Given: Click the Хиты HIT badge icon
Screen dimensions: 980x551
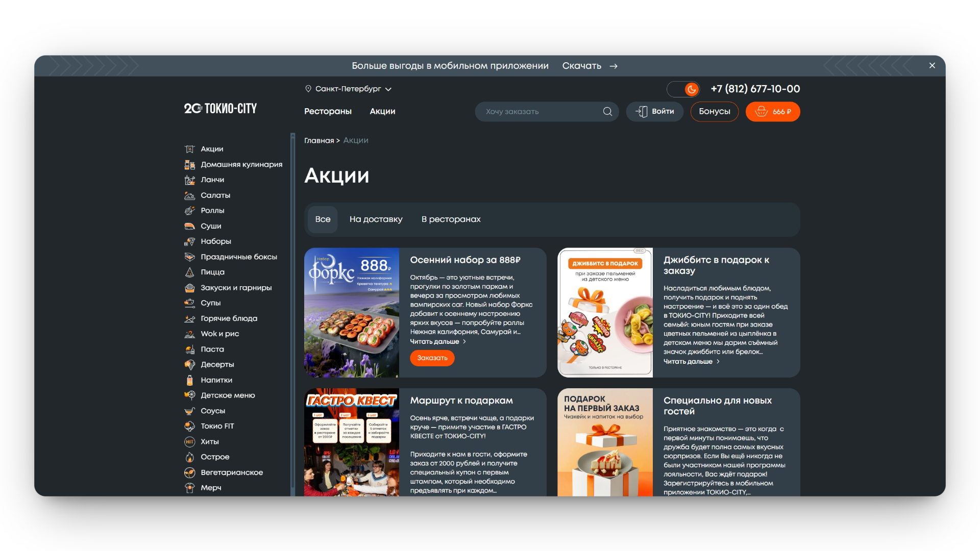Looking at the screenshot, I should point(189,442).
